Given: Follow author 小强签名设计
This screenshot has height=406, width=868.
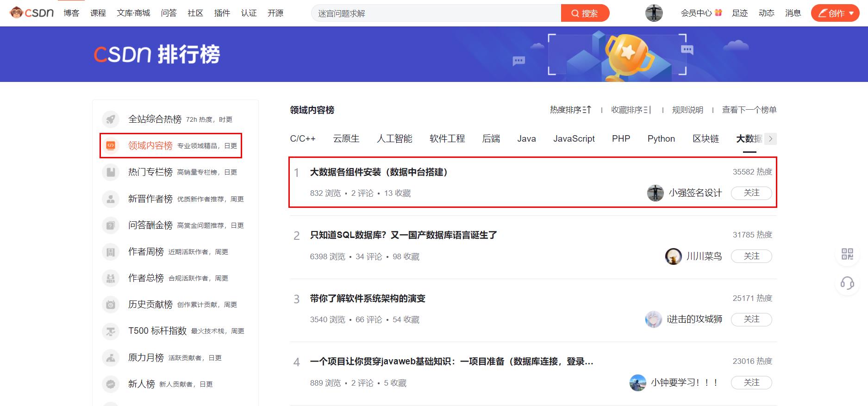Looking at the screenshot, I should click(751, 193).
